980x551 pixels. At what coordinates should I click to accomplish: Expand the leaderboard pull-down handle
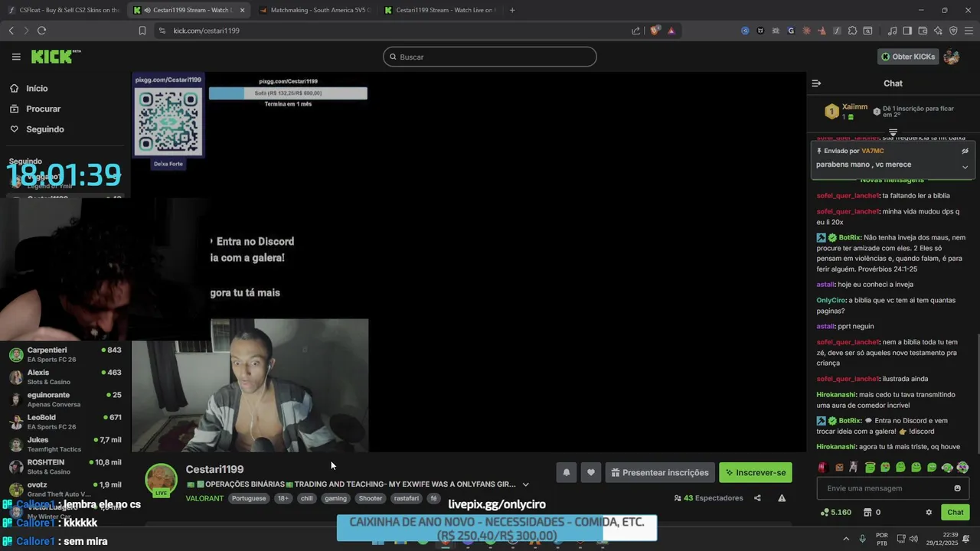point(893,132)
